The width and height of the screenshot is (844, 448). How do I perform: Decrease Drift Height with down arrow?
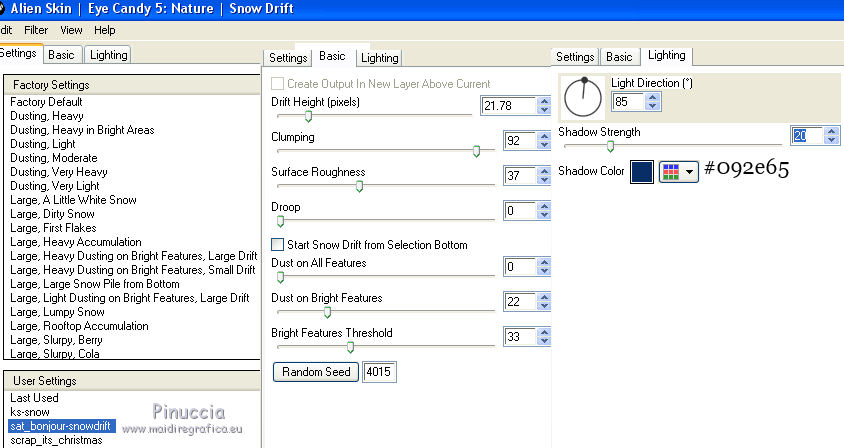544,110
